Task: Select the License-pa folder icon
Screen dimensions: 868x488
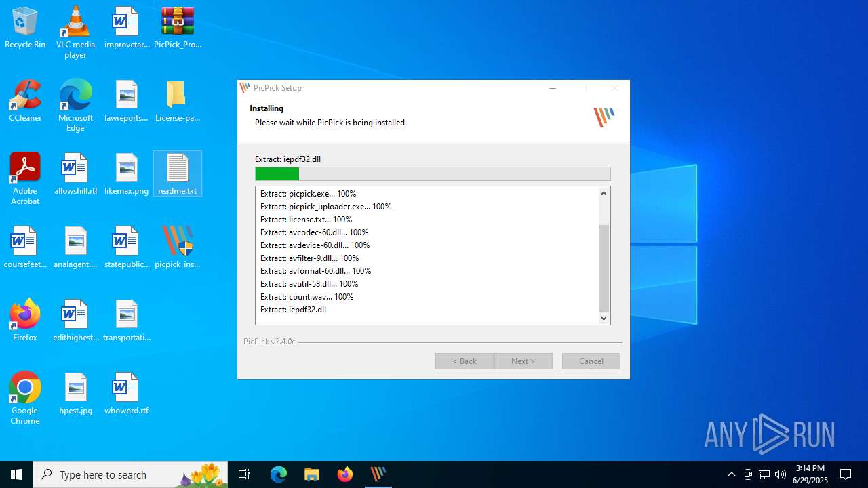Action: (178, 102)
